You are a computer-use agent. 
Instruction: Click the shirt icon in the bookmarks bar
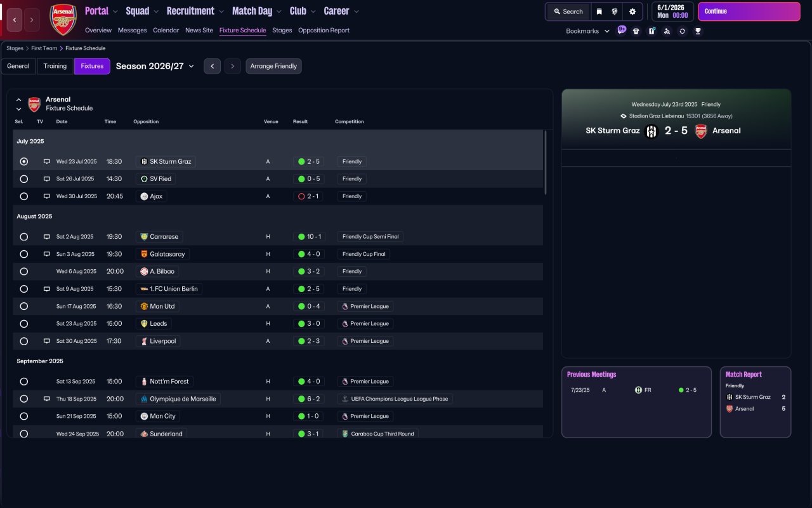(x=636, y=31)
